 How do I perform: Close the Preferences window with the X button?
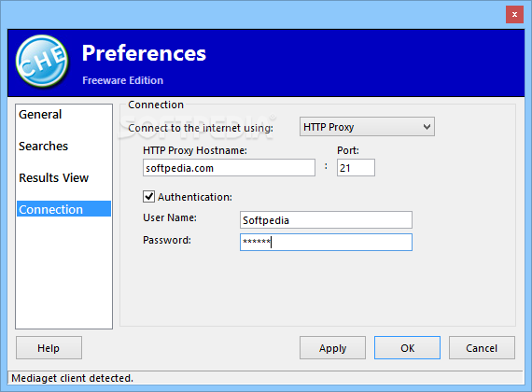click(514, 15)
